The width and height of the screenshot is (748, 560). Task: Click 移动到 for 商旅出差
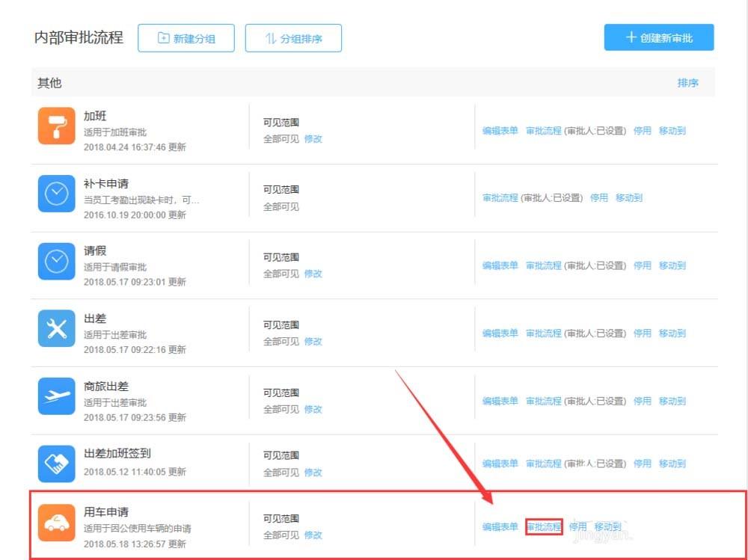[x=672, y=401]
